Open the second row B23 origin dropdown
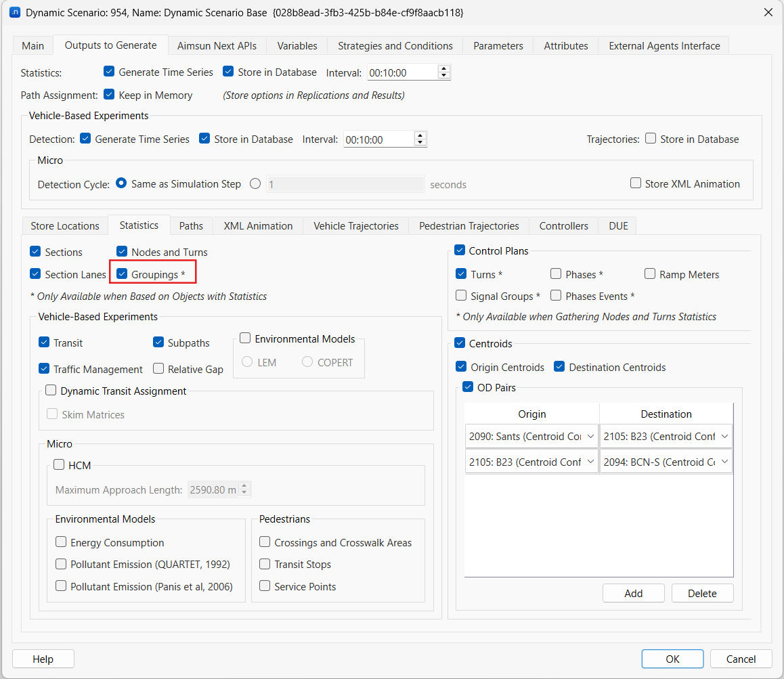 [531, 462]
